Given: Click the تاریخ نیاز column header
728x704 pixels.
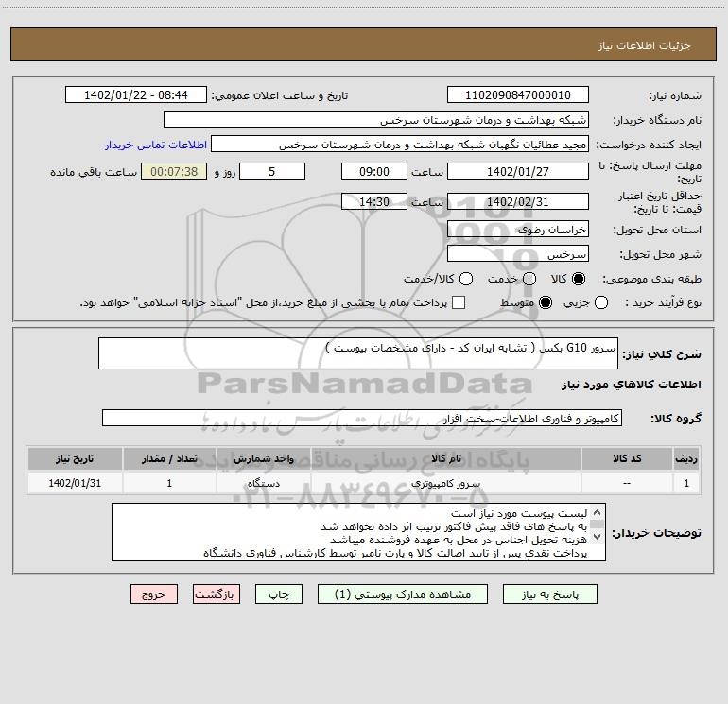Looking at the screenshot, I should pyautogui.click(x=75, y=458).
